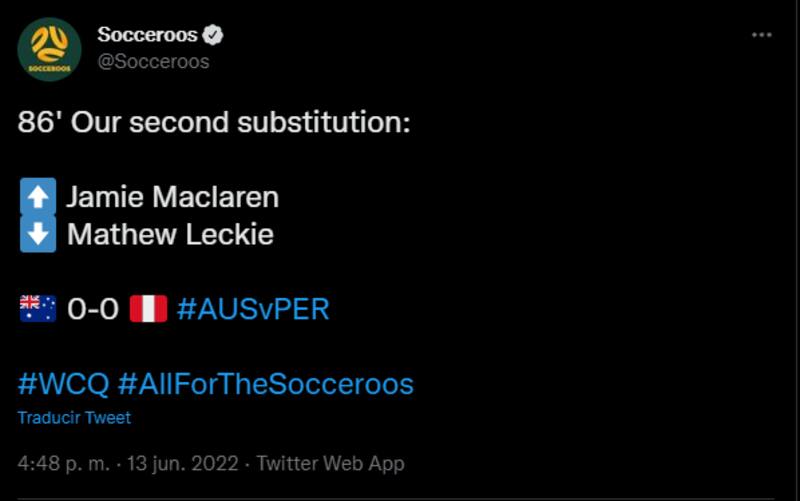The image size is (800, 501).
Task: Open the Socceroos display name link
Action: (x=147, y=35)
